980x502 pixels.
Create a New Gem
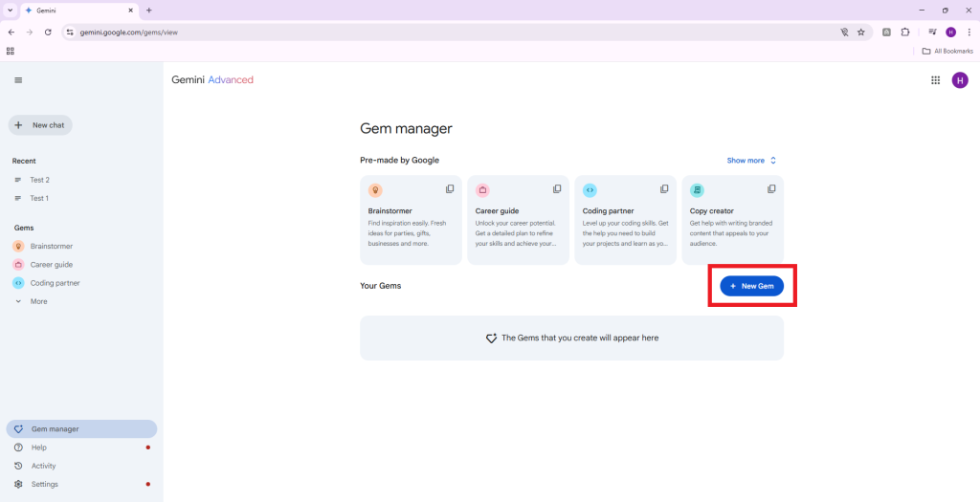752,286
